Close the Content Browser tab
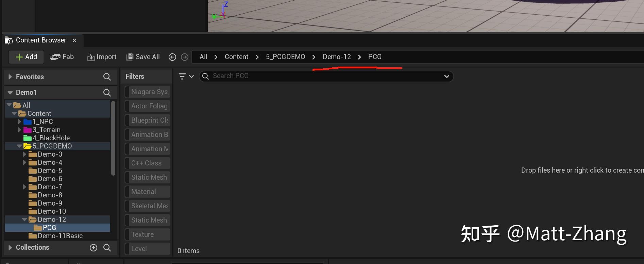This screenshot has width=644, height=264. (74, 40)
